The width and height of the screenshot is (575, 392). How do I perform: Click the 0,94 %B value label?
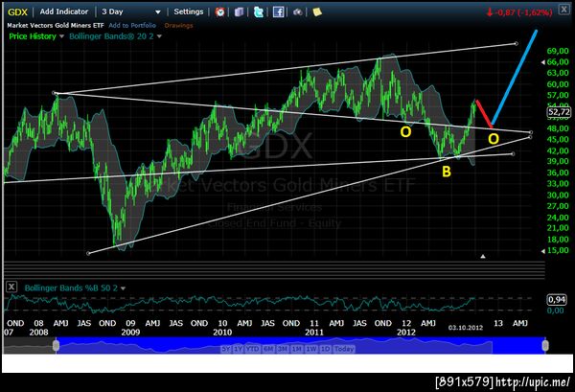557,300
